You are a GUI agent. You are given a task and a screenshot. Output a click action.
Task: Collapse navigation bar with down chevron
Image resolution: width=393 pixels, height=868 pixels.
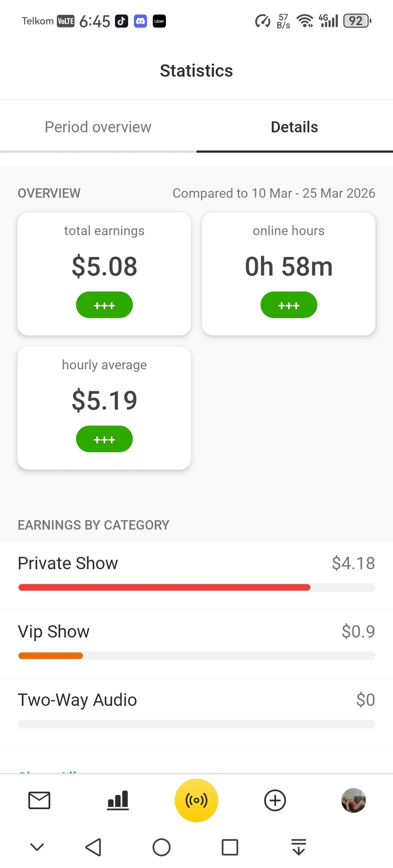(x=37, y=847)
